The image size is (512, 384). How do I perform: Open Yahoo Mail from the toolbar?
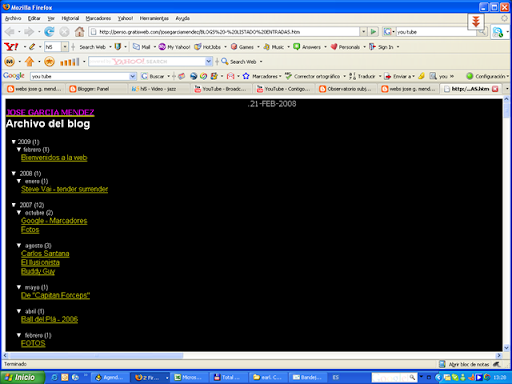[142, 47]
